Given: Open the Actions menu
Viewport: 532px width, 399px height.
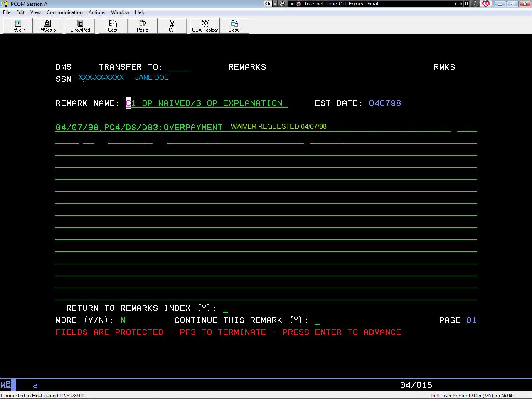Looking at the screenshot, I should [x=97, y=12].
